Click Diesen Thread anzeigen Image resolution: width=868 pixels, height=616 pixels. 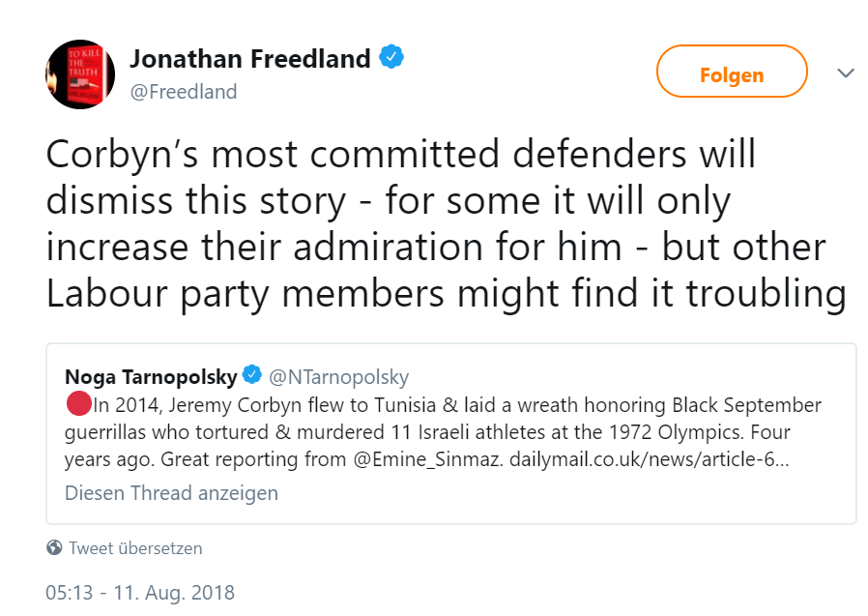(x=171, y=492)
